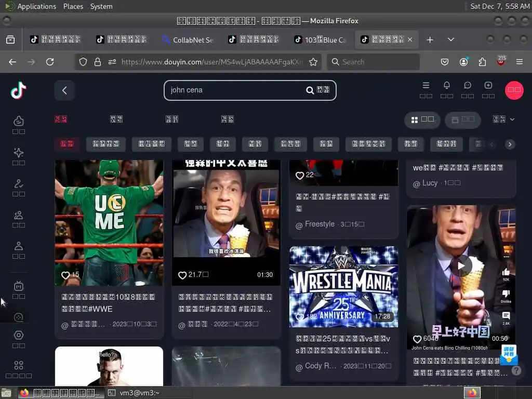The width and height of the screenshot is (532, 399).
Task: Select the second search results tab
Action: point(116,119)
